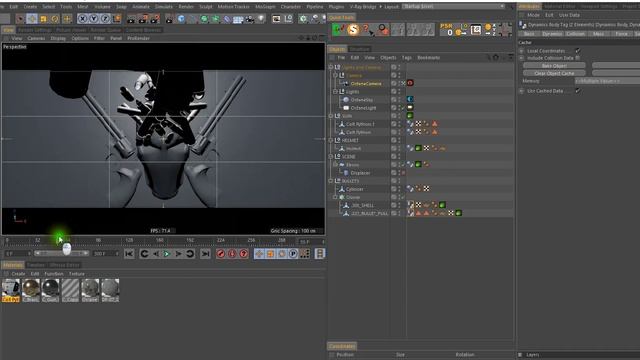Toggle the Autokeying red button
The height and width of the screenshot is (360, 640).
tap(232, 254)
